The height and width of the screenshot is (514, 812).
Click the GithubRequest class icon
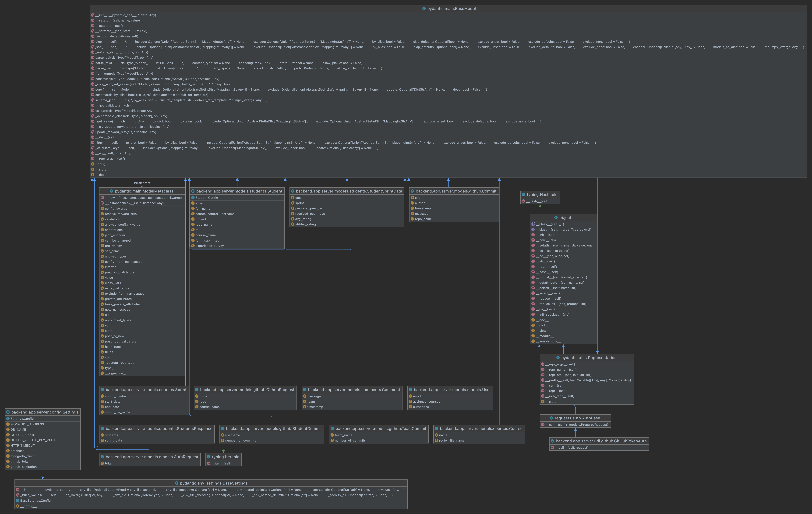click(x=197, y=390)
